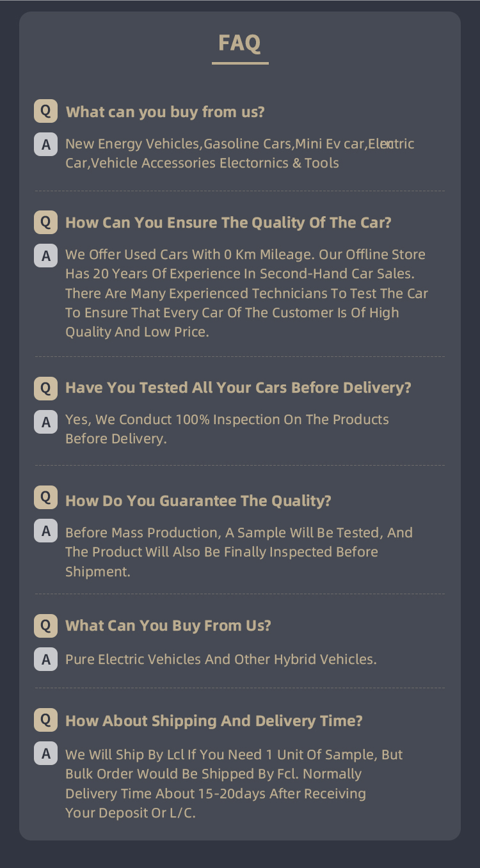
Task: Click the answer text about Pure Electric Vehicles
Action: coord(221,659)
